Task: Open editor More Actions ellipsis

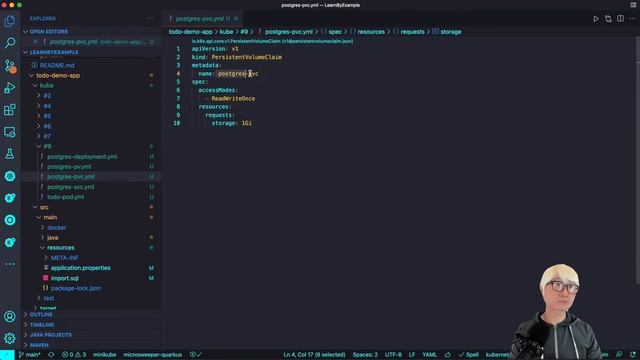Action: [632, 19]
